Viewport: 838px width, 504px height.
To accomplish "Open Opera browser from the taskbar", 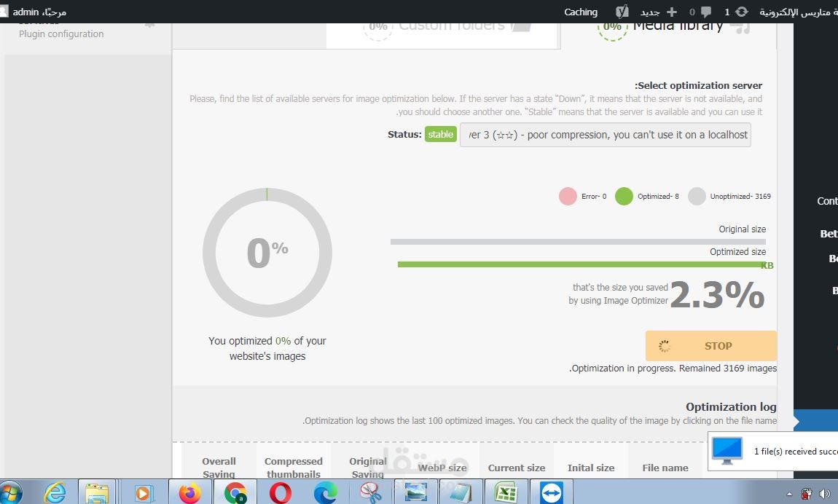I will [x=280, y=492].
